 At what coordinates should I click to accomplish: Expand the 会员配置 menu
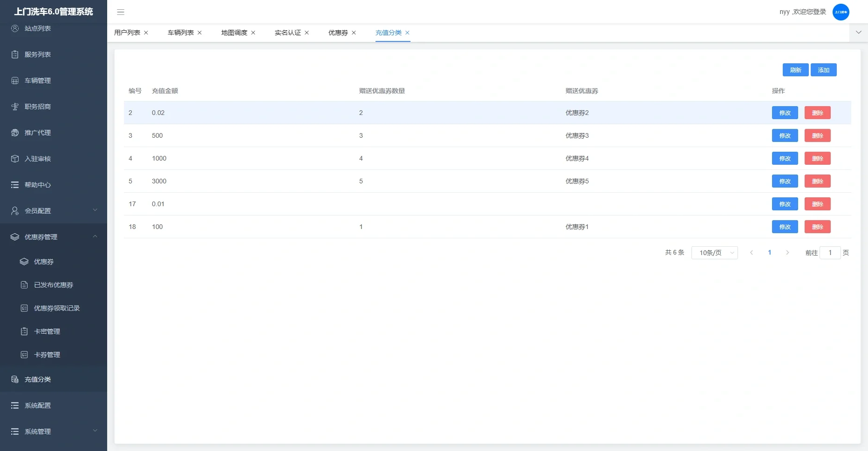[54, 211]
